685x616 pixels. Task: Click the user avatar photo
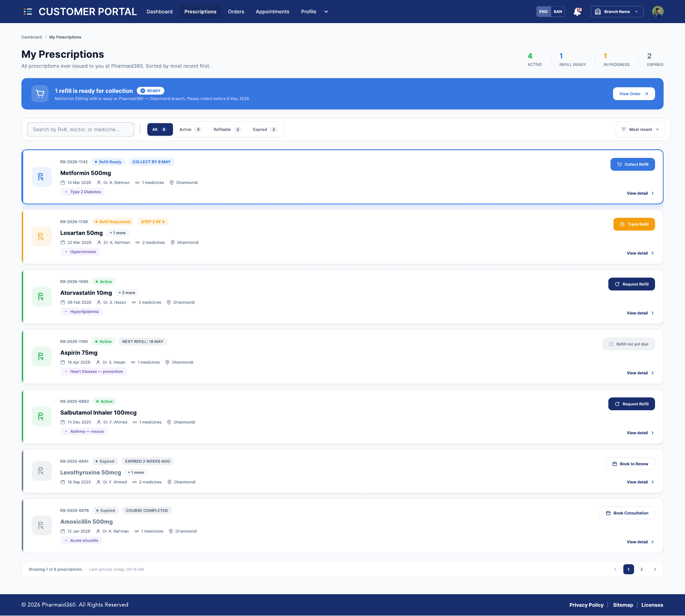(x=658, y=12)
